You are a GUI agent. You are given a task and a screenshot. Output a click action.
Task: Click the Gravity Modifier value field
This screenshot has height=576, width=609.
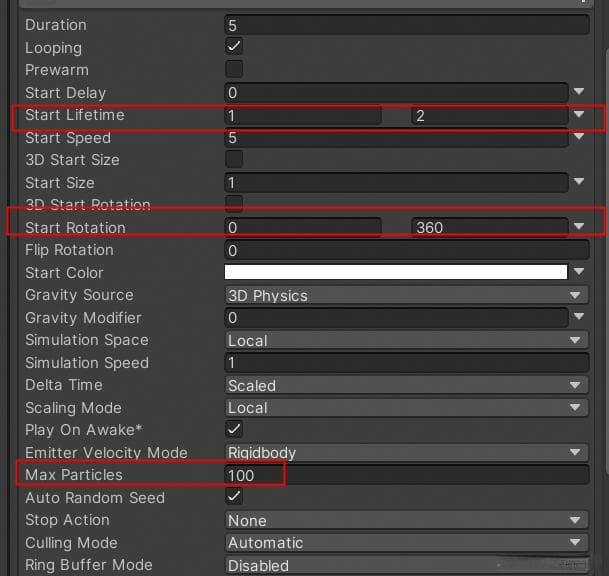(x=396, y=318)
